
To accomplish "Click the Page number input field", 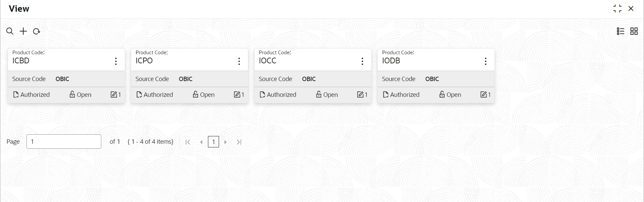I will [64, 141].
